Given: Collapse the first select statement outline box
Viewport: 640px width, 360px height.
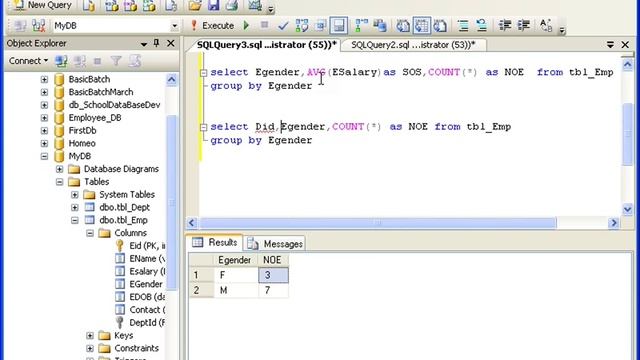Looking at the screenshot, I should tap(203, 73).
